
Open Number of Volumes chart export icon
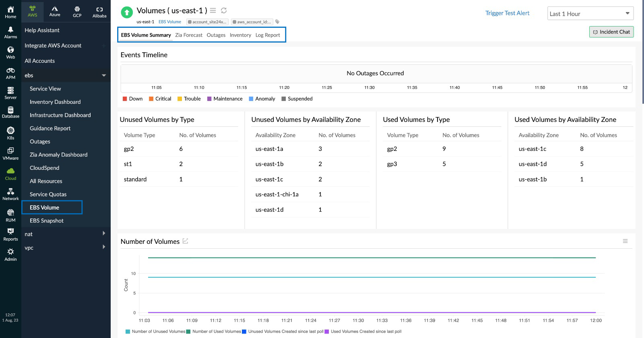(185, 241)
